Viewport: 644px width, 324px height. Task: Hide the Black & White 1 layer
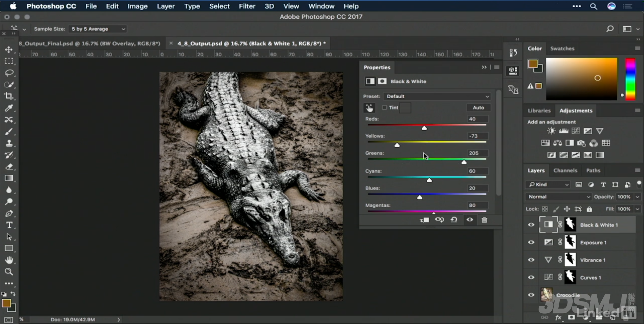click(531, 225)
